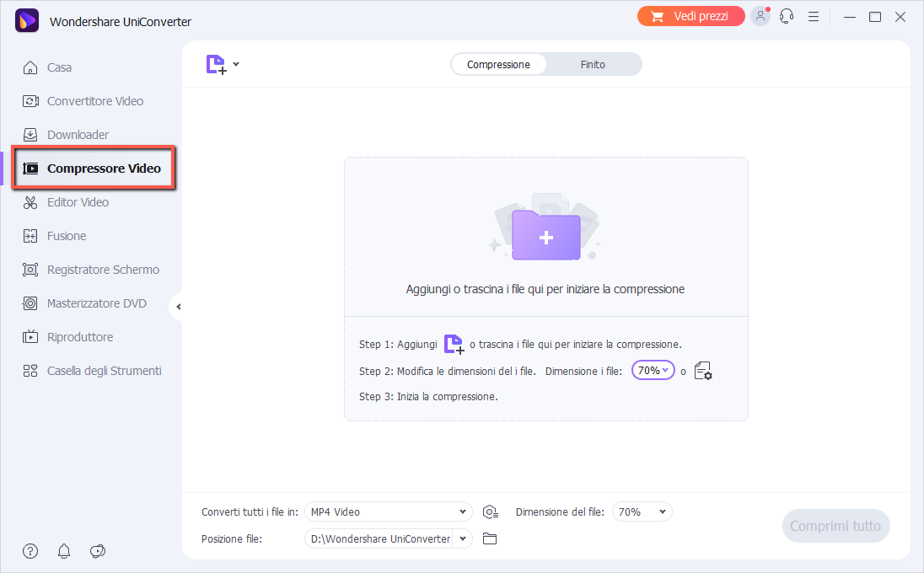Click the customer support headset icon

[787, 17]
